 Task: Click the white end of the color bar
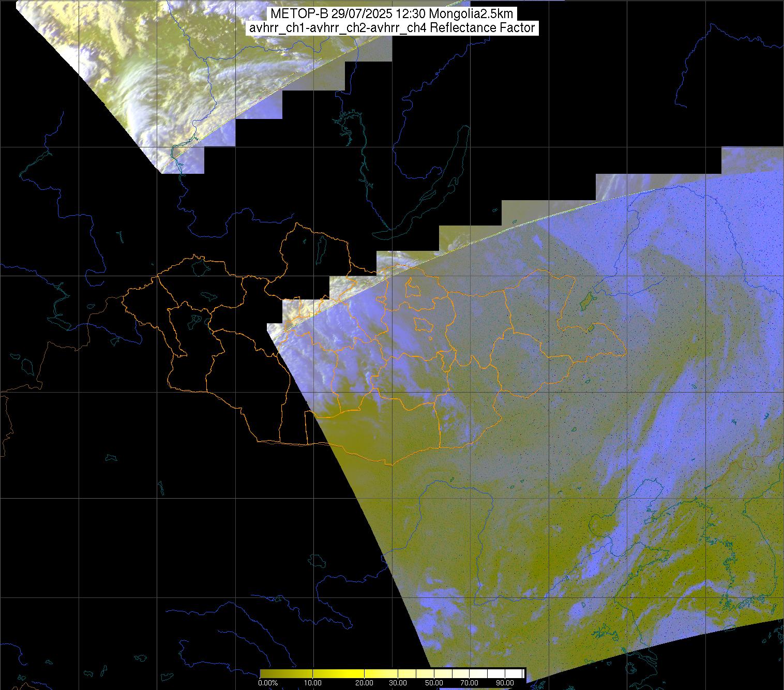coord(517,673)
